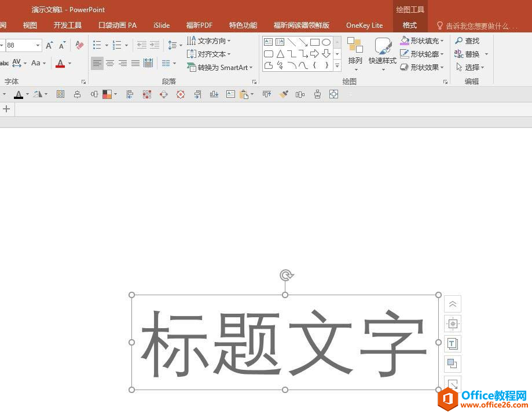Toggle left text alignment

point(97,63)
